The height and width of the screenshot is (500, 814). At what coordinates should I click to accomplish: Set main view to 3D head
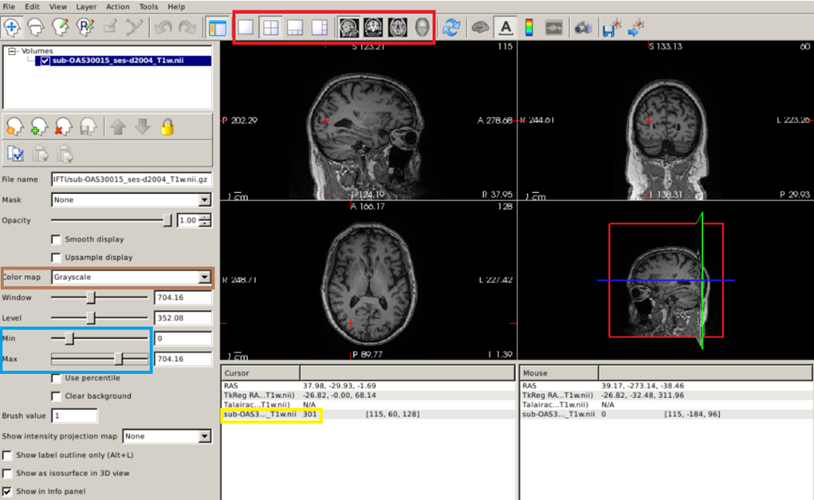click(x=422, y=28)
